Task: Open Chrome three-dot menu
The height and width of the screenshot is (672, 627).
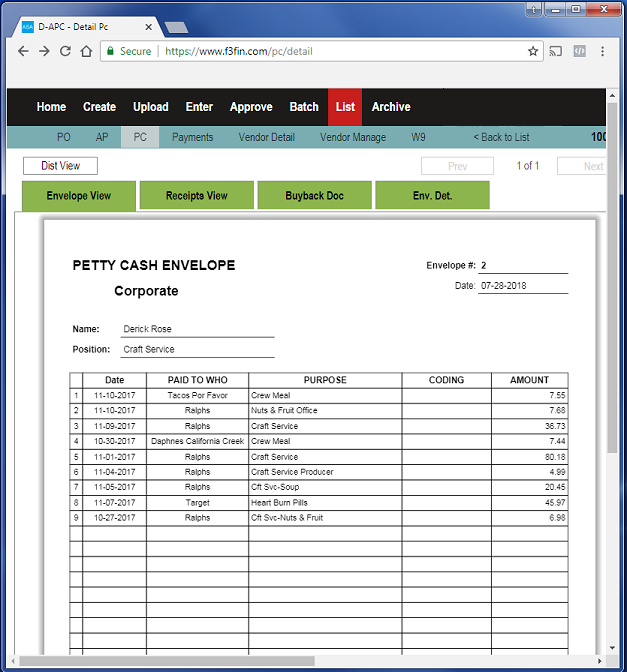Action: click(602, 51)
